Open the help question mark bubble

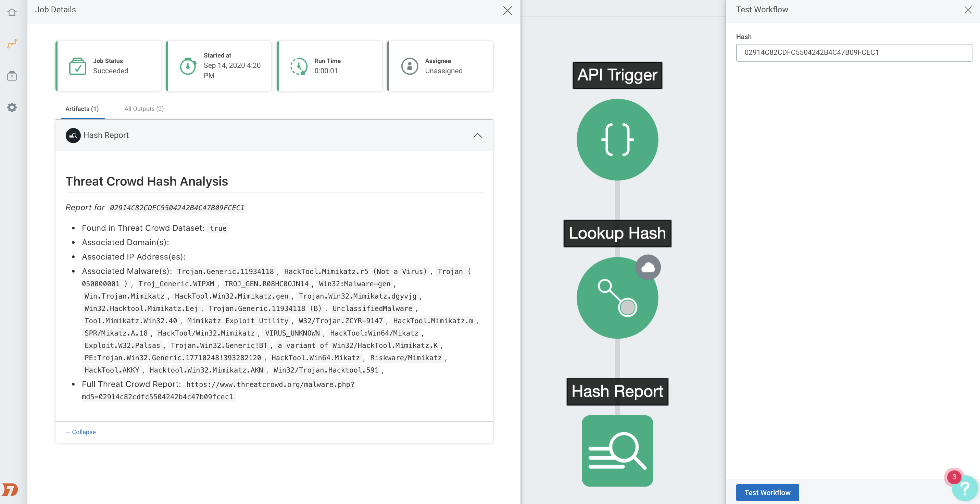point(965,488)
